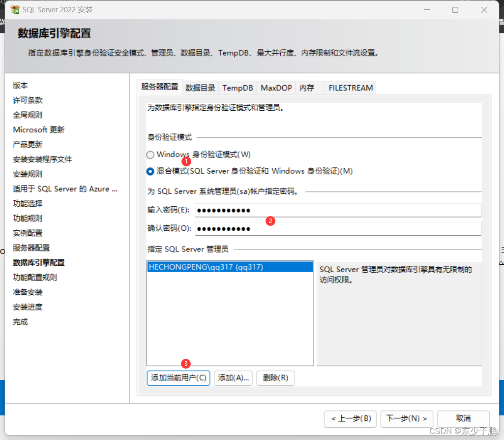Click the 删除(R) button
Image resolution: width=504 pixels, height=440 pixels.
[275, 378]
